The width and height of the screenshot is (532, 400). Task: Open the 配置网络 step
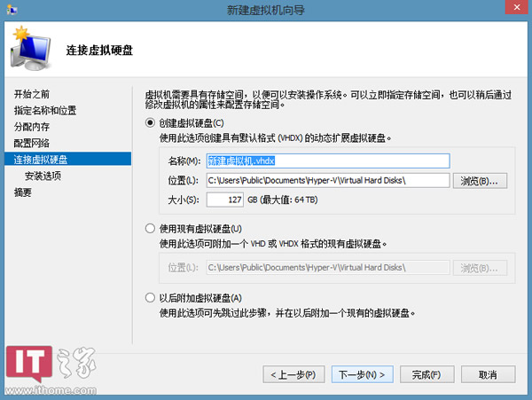tap(32, 143)
